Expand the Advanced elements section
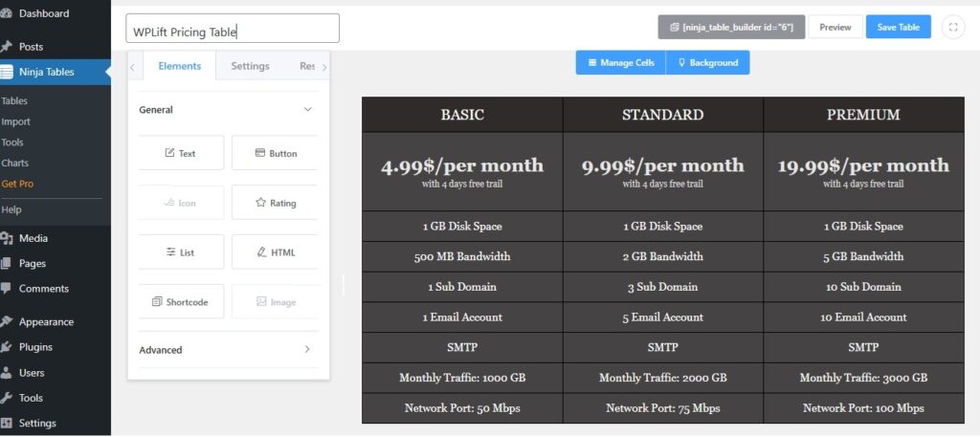980x437 pixels. point(307,350)
